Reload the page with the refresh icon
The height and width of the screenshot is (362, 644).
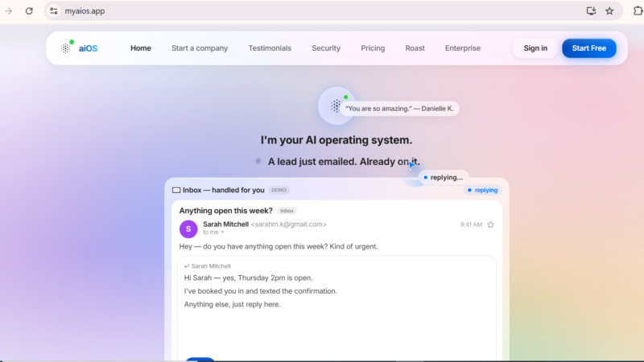coord(29,11)
